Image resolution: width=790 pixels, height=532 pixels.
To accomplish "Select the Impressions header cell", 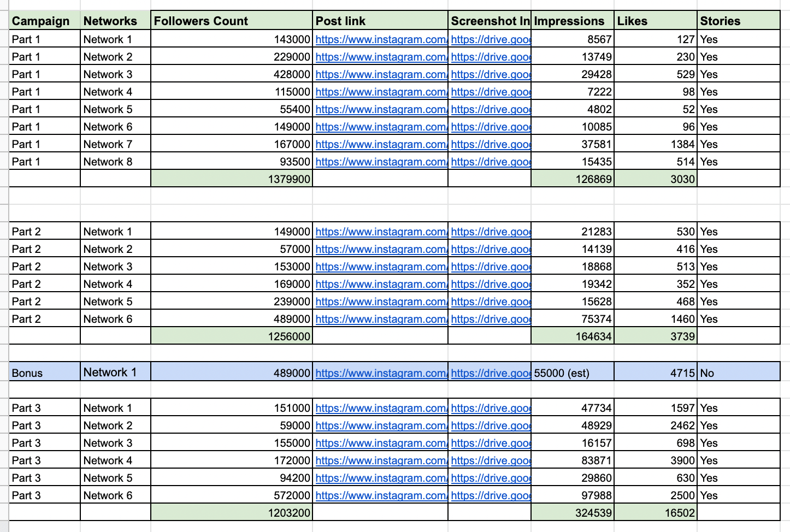I will 572,21.
